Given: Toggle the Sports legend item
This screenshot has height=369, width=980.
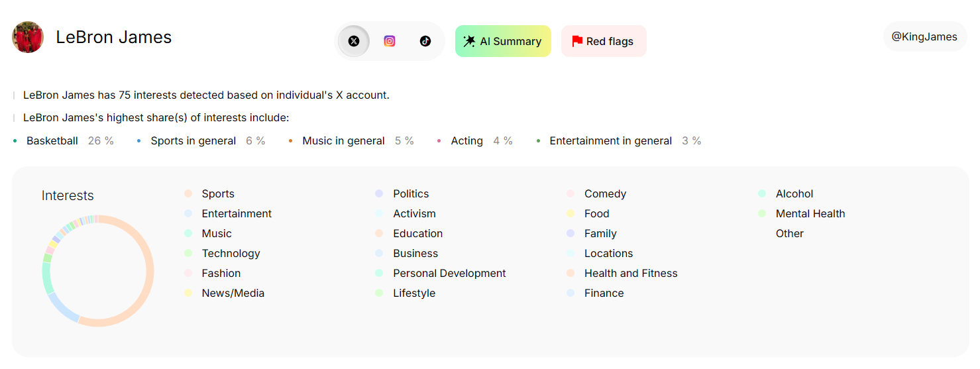Looking at the screenshot, I should (x=218, y=193).
